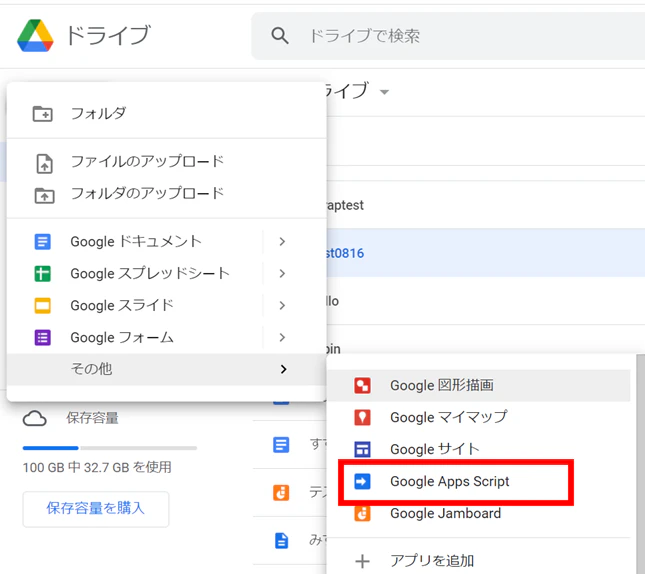Click the purple Google Forms icon
The height and width of the screenshot is (574, 645).
[42, 338]
